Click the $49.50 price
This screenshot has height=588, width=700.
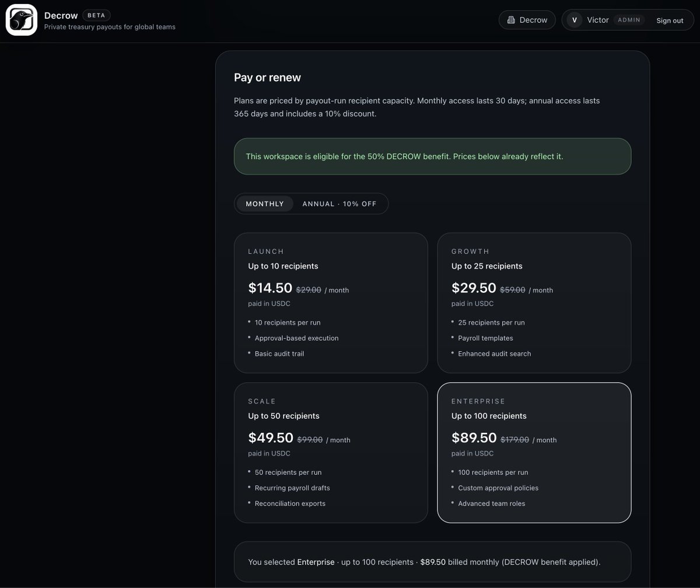pos(271,437)
